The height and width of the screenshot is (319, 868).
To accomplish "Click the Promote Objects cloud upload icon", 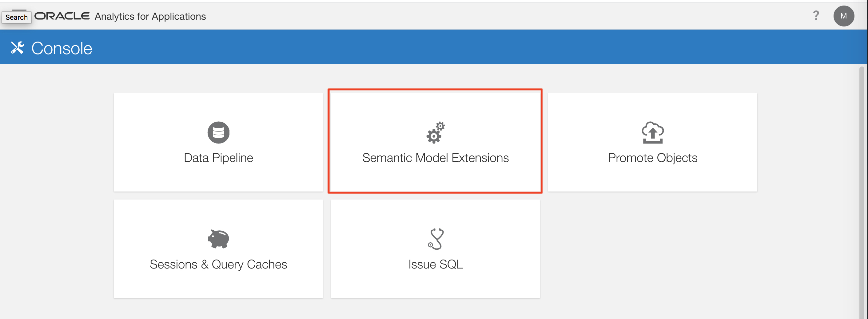I will (x=652, y=132).
